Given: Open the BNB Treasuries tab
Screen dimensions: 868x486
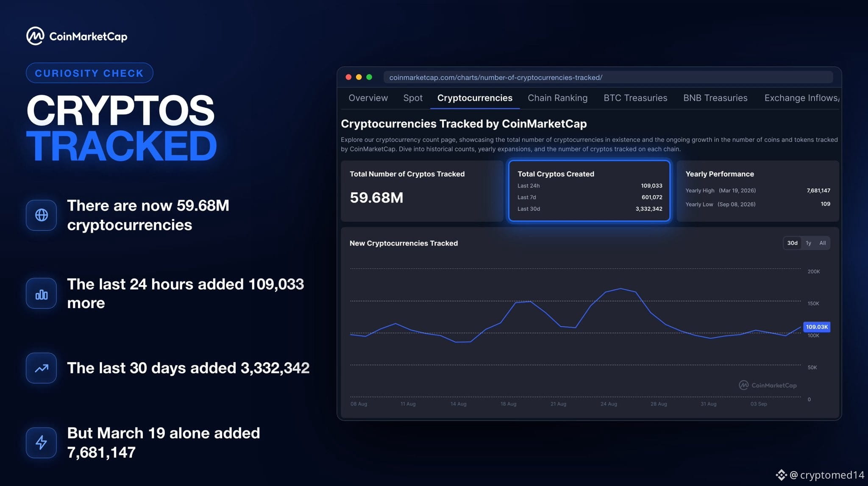Looking at the screenshot, I should 715,98.
